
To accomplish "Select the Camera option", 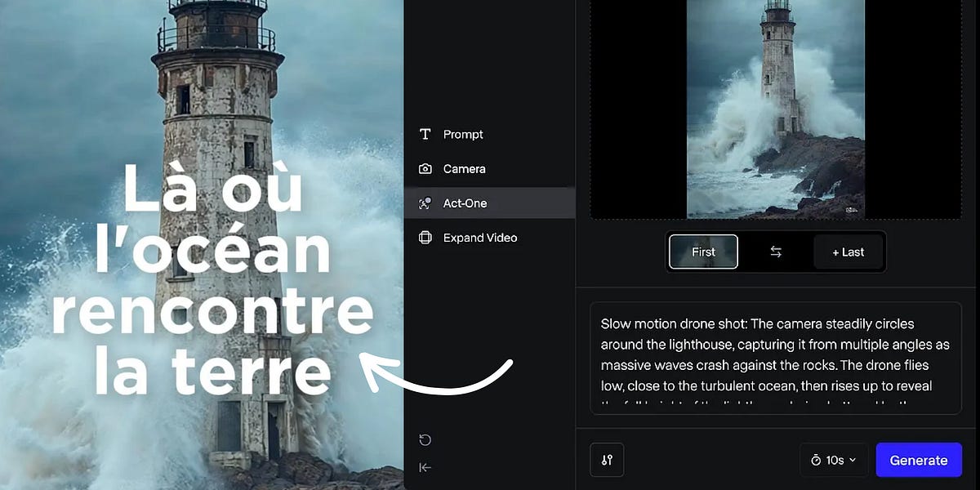I will (490, 168).
